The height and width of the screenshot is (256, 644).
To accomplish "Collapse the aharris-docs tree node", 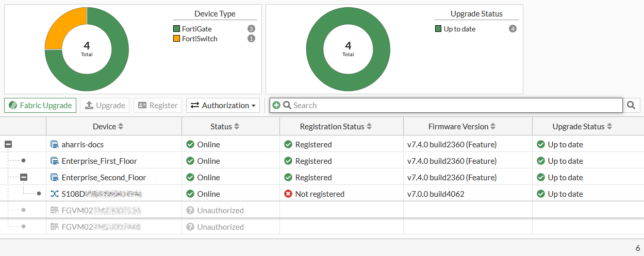I will pyautogui.click(x=8, y=145).
